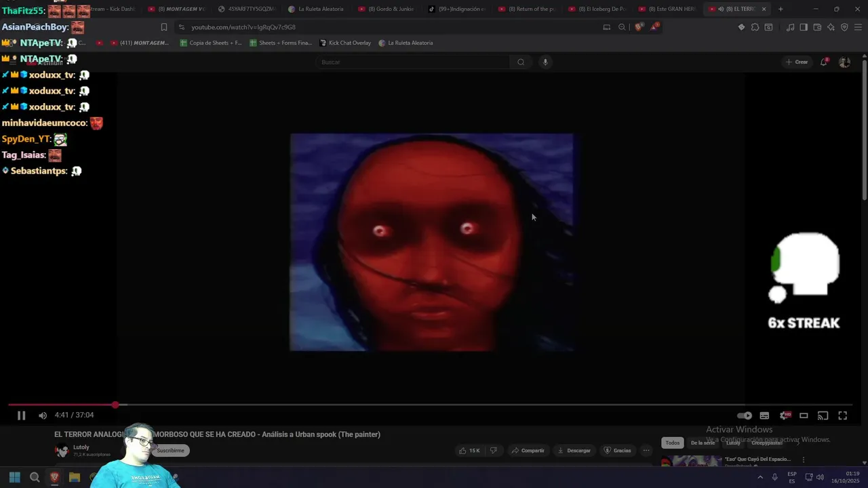Like the video with 15 K likes
The width and height of the screenshot is (868, 488).
click(x=469, y=451)
